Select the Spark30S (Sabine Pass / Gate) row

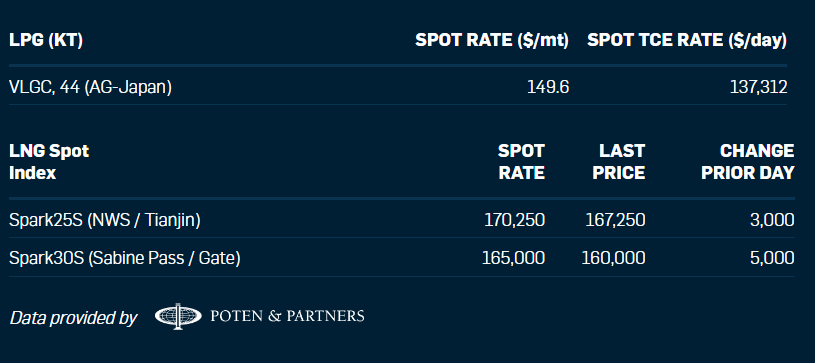click(402, 257)
